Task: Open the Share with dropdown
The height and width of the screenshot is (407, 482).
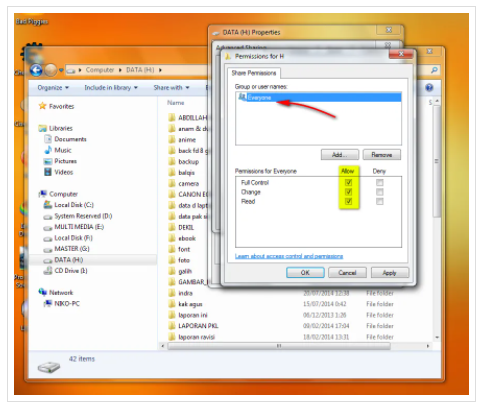Action: 171,88
